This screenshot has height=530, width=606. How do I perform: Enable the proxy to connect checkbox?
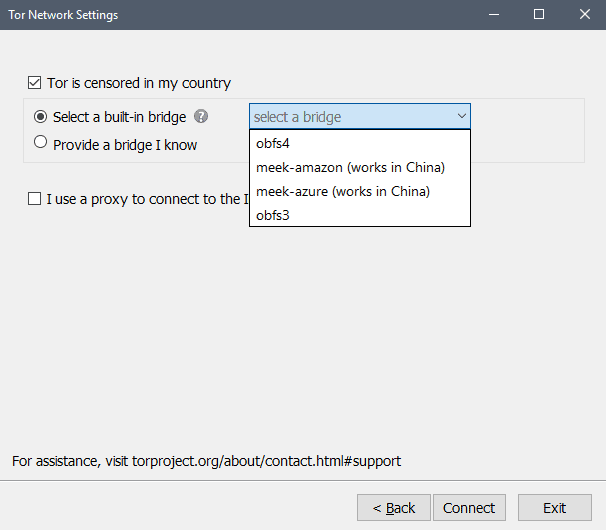pyautogui.click(x=34, y=199)
